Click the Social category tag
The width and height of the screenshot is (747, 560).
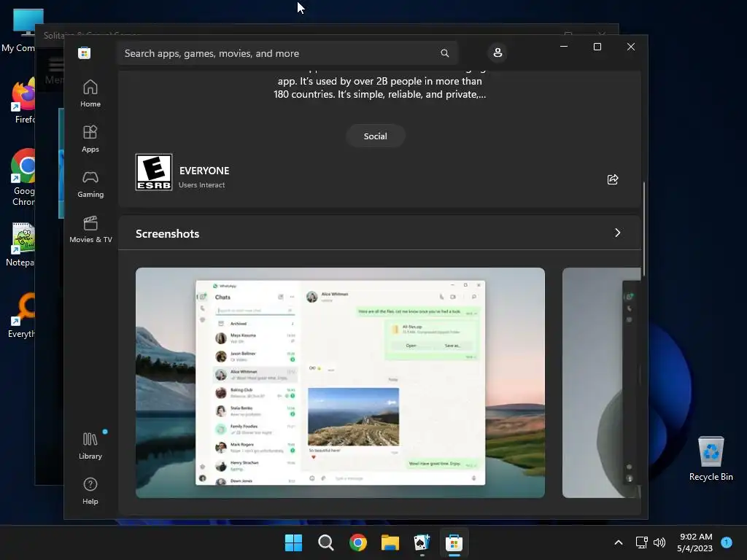[376, 136]
